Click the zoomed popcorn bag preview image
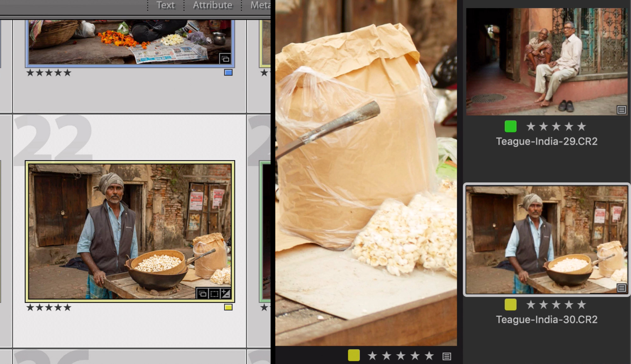The image size is (631, 364). click(366, 173)
